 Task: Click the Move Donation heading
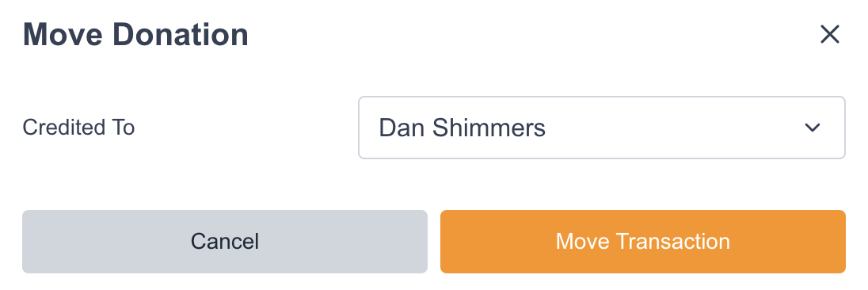click(135, 35)
